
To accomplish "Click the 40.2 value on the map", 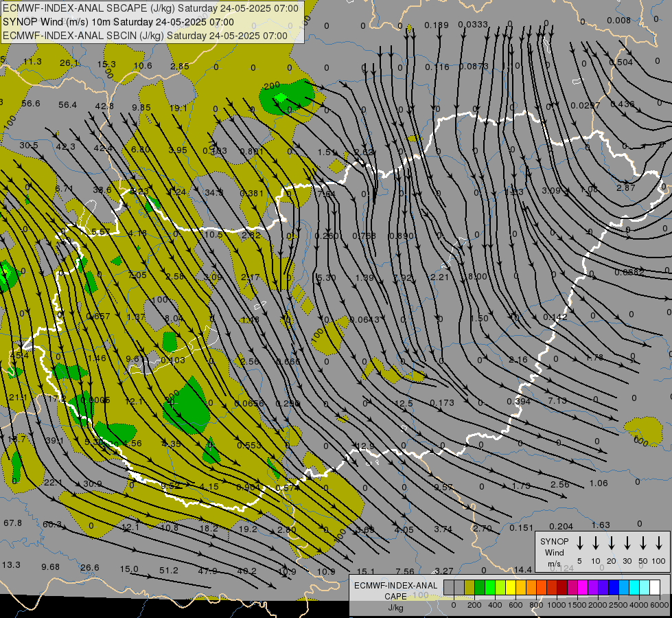I will pos(246,571).
